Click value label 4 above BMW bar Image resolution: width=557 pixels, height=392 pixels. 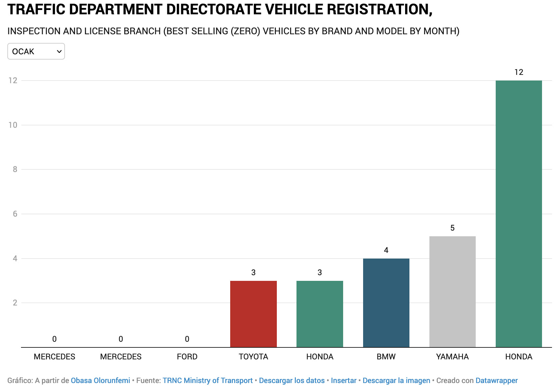pos(386,250)
